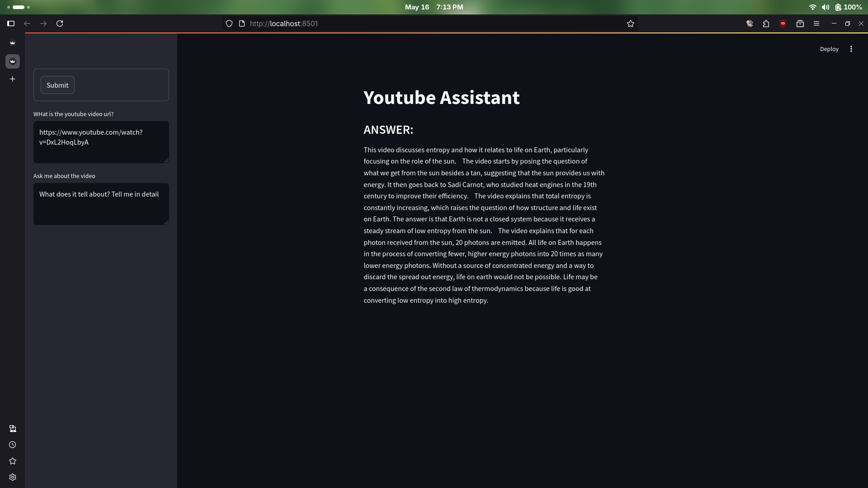The height and width of the screenshot is (488, 868).
Task: Open the uBlock Origin extension icon
Action: pos(783,23)
